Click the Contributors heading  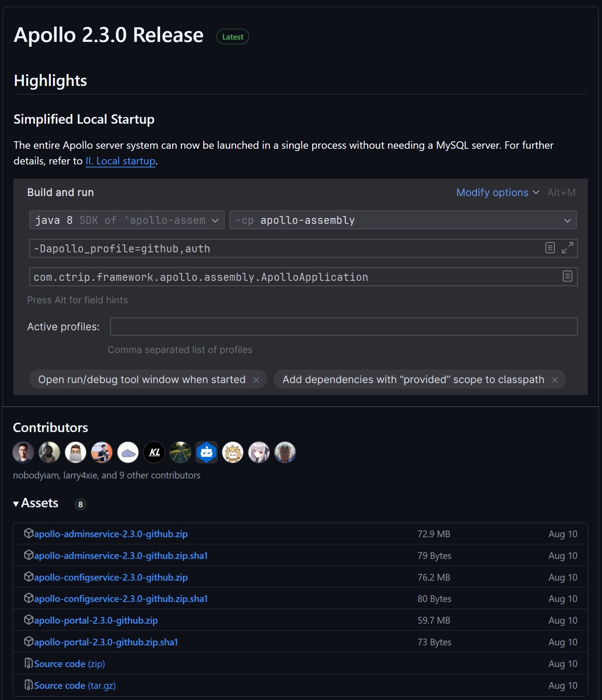click(50, 428)
